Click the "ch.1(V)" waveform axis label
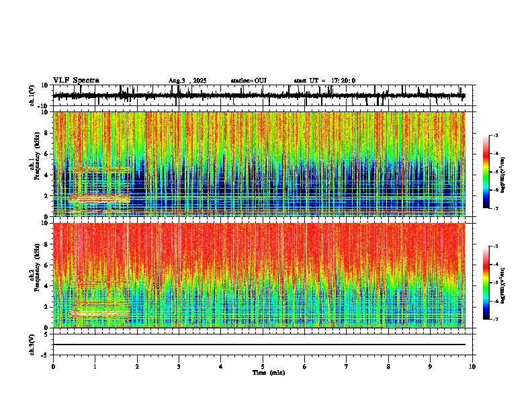This screenshot has width=532, height=411. (32, 95)
